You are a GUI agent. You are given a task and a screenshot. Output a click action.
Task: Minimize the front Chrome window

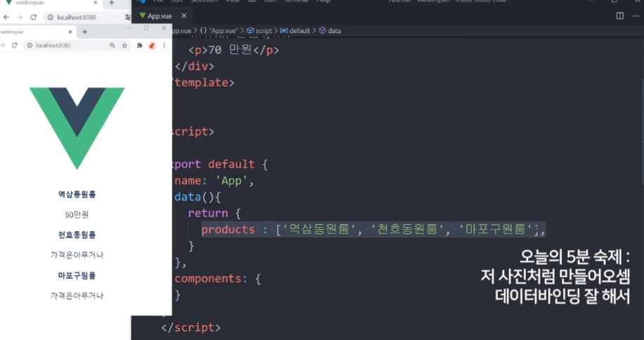click(129, 28)
